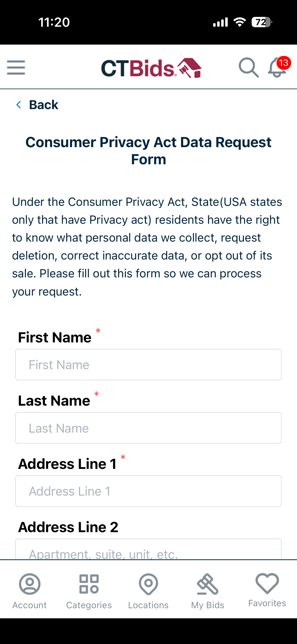Image resolution: width=297 pixels, height=644 pixels.
Task: Open the hamburger menu
Action: pyautogui.click(x=16, y=68)
